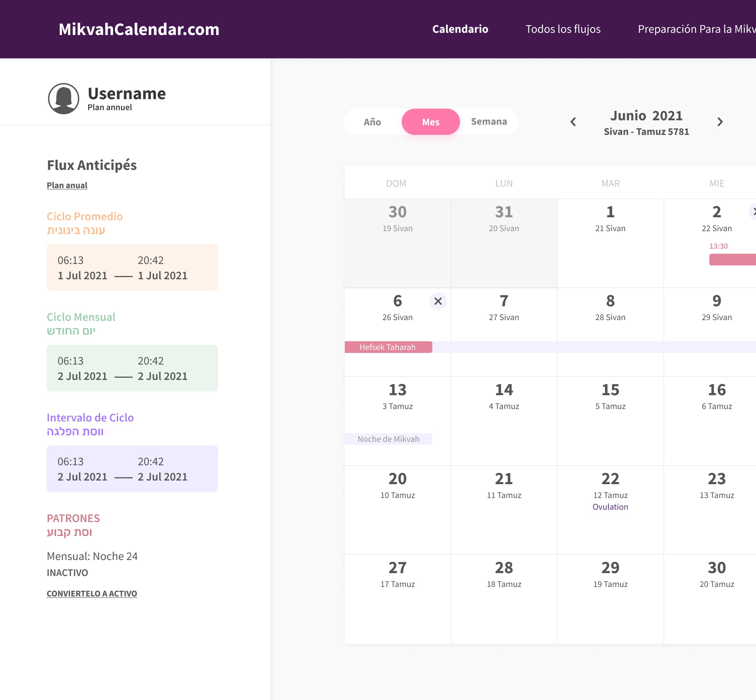Open Preparación Para la Mikvah menu

696,29
